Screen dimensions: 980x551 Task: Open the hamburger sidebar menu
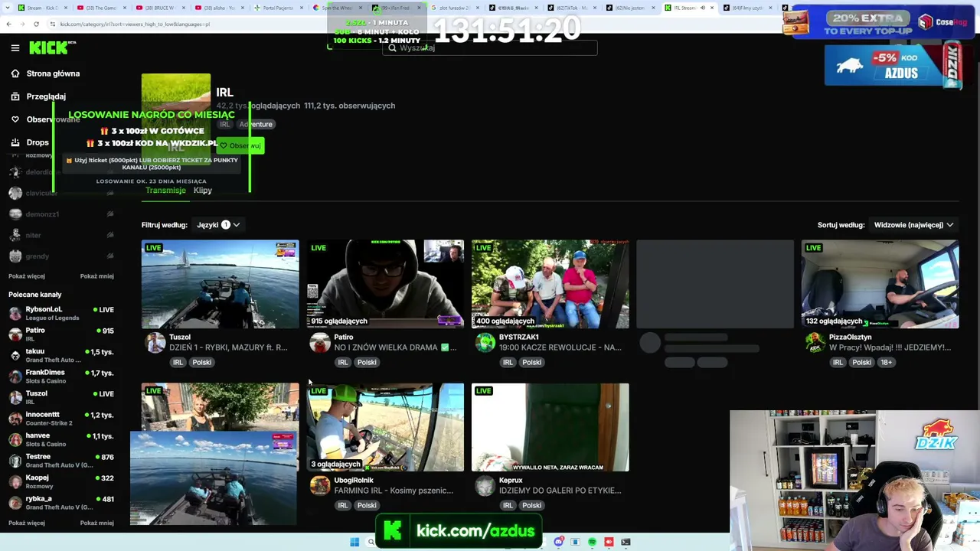pyautogui.click(x=15, y=48)
